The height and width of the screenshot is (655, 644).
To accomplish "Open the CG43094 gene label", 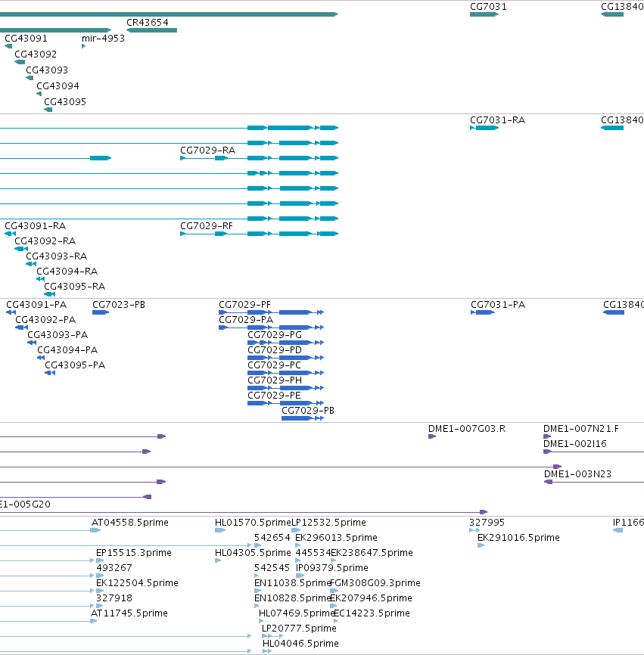I will (58, 86).
